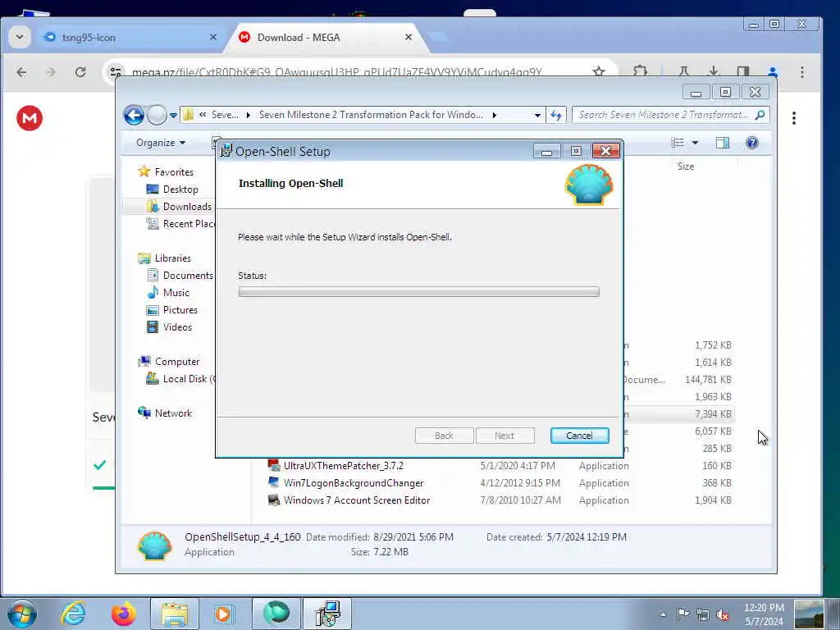Open Chrome profile avatar icon

[773, 72]
